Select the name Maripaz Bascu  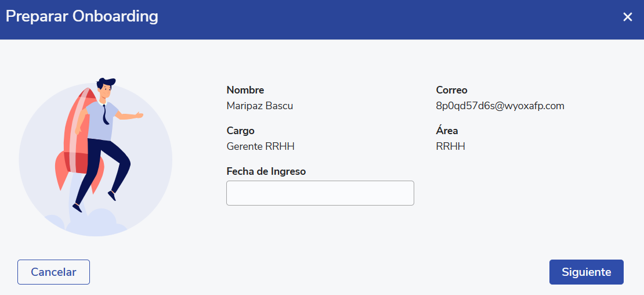259,106
